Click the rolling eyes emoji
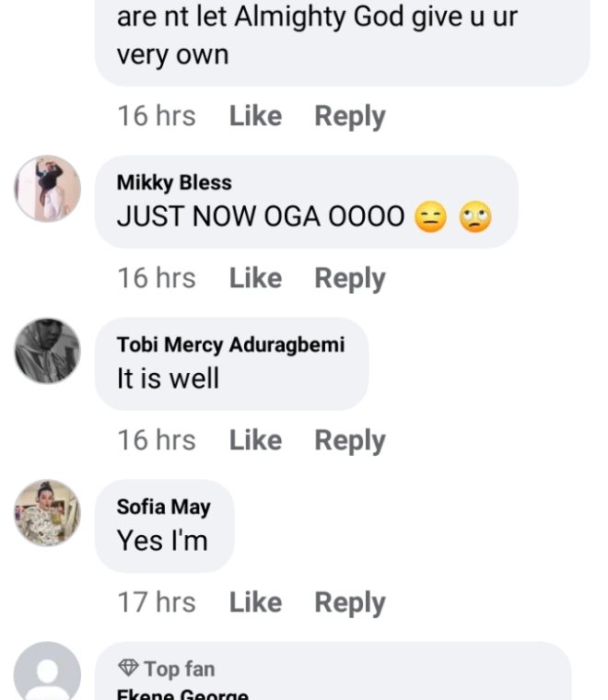Image resolution: width=608 pixels, height=700 pixels. coord(475,217)
